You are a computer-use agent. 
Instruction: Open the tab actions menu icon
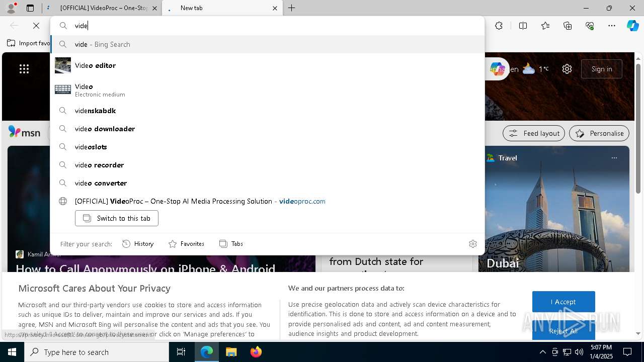[30, 8]
